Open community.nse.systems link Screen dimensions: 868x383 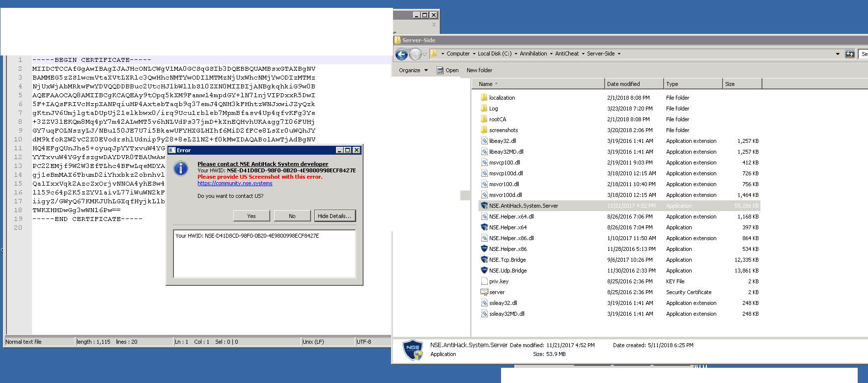coord(235,183)
